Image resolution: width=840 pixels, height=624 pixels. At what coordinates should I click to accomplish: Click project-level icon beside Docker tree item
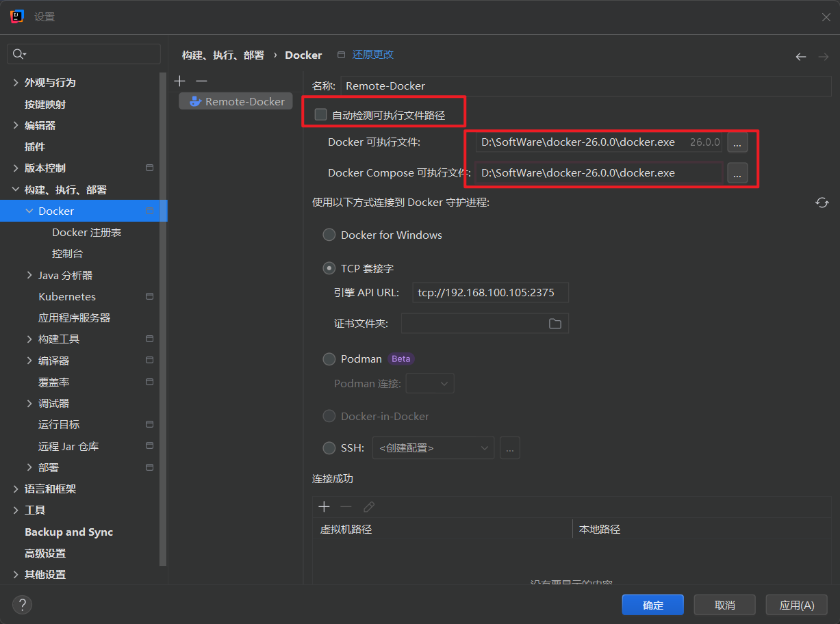149,211
